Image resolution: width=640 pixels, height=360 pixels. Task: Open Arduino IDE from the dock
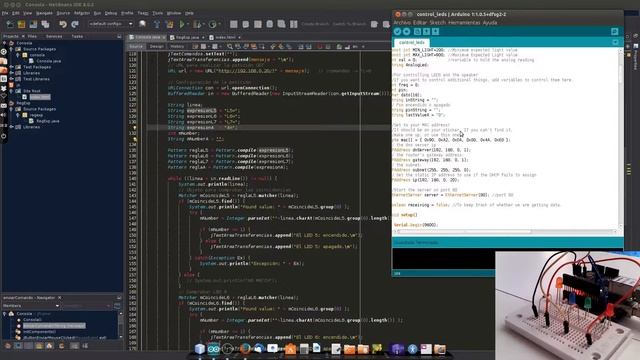(213, 349)
